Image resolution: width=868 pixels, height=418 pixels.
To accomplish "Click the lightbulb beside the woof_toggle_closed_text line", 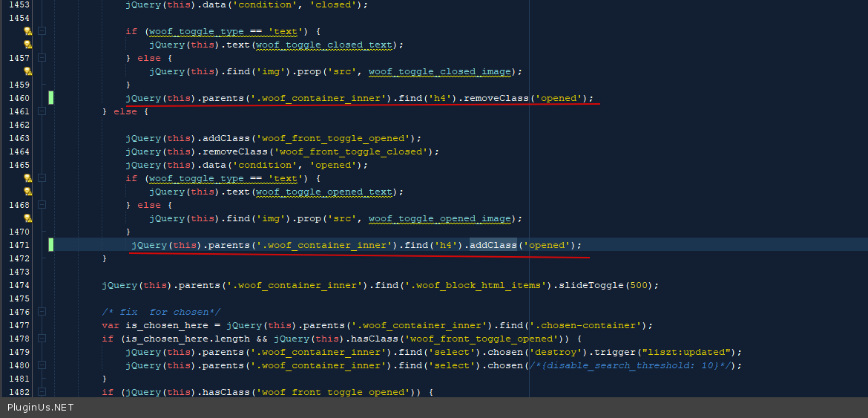I will click(27, 45).
